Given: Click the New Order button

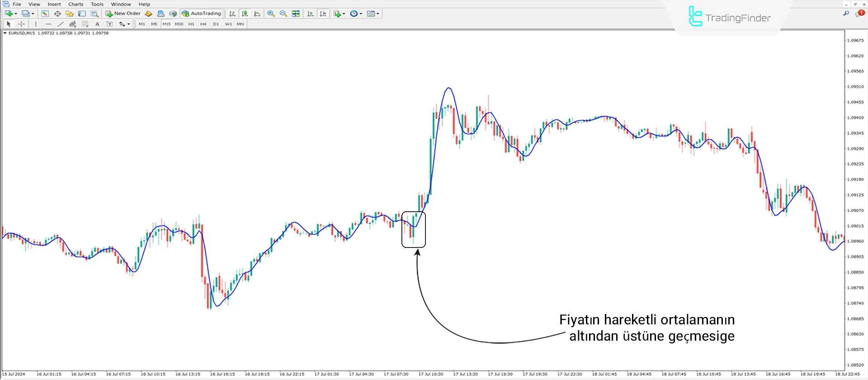Looking at the screenshot, I should 123,14.
